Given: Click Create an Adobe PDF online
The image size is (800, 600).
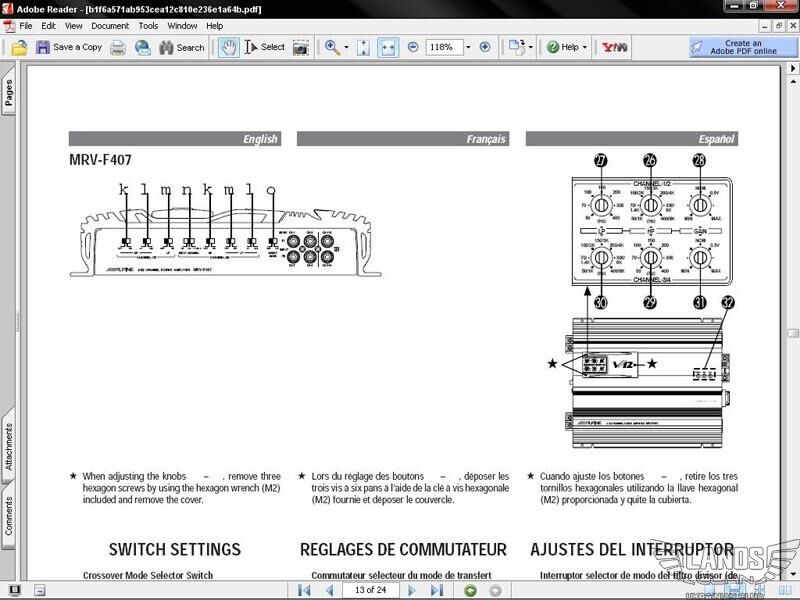Looking at the screenshot, I should (x=742, y=47).
